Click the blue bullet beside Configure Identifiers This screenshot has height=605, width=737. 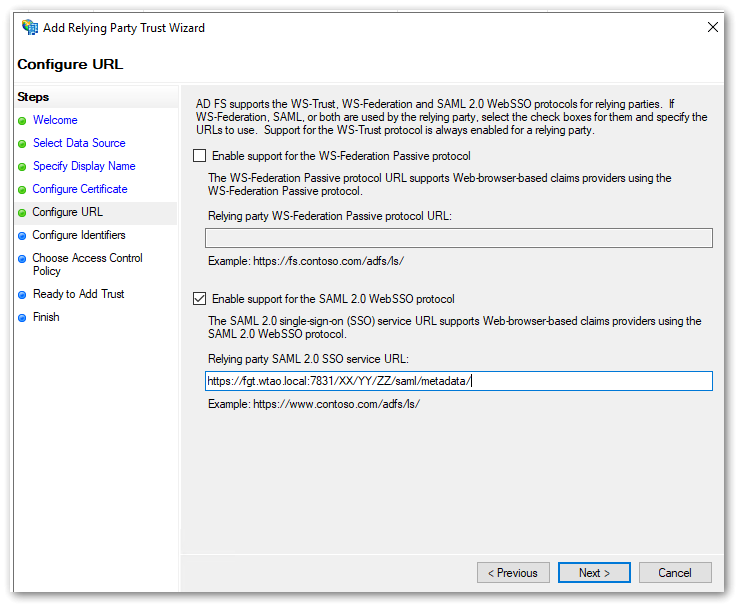[22, 236]
